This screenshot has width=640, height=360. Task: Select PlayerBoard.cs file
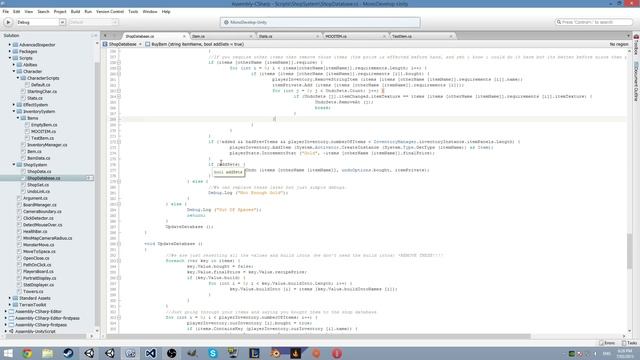point(38,271)
